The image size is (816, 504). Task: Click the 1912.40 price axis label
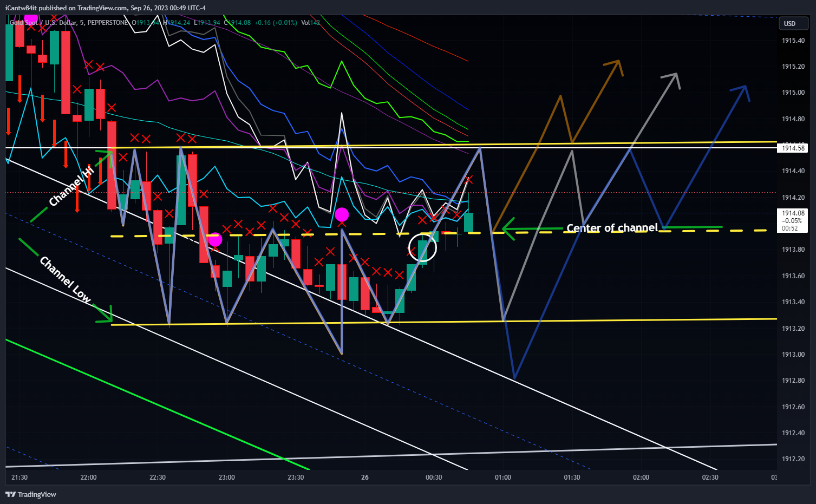tap(793, 433)
